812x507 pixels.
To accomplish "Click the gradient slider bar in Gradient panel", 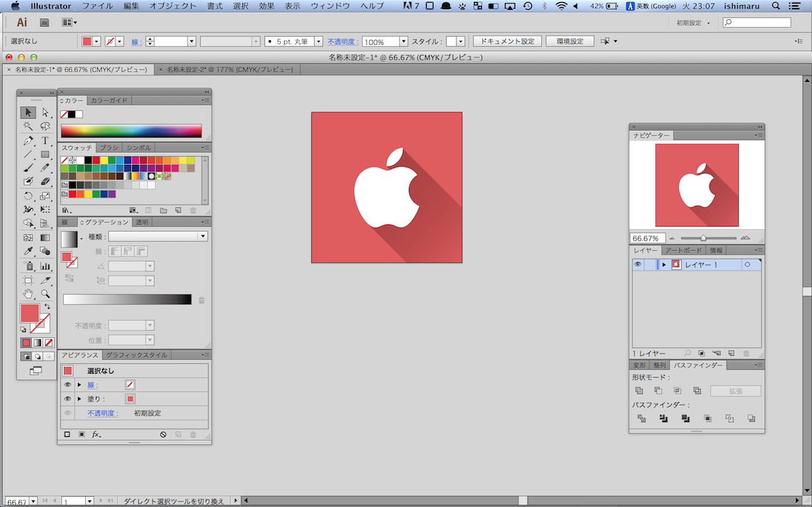I will point(127,299).
